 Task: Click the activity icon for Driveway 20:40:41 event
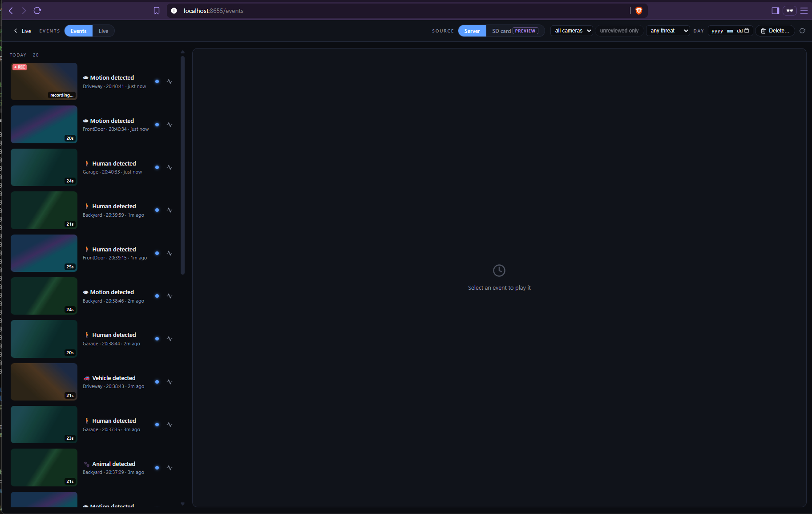(170, 81)
